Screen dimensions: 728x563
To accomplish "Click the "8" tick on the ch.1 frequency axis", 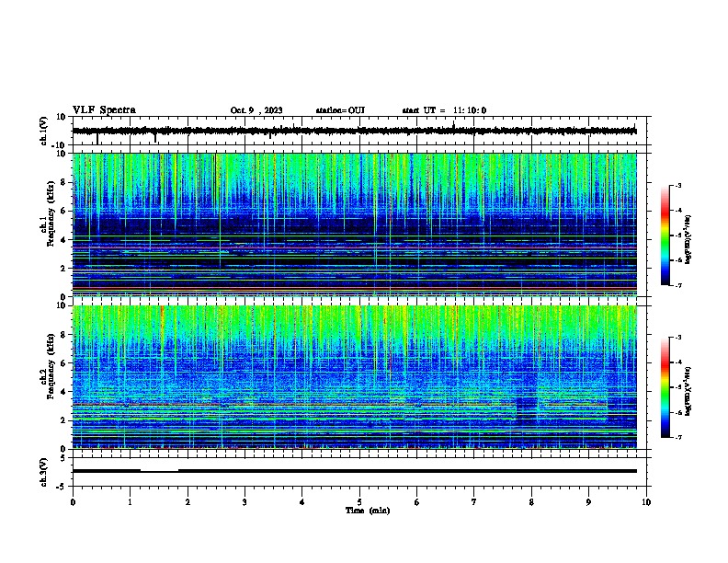I will [64, 182].
